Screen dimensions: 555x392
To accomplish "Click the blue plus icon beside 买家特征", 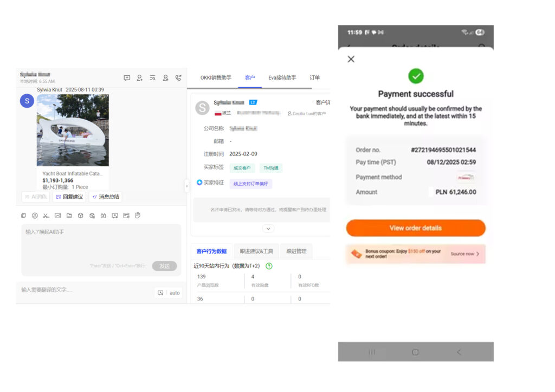I will [199, 182].
